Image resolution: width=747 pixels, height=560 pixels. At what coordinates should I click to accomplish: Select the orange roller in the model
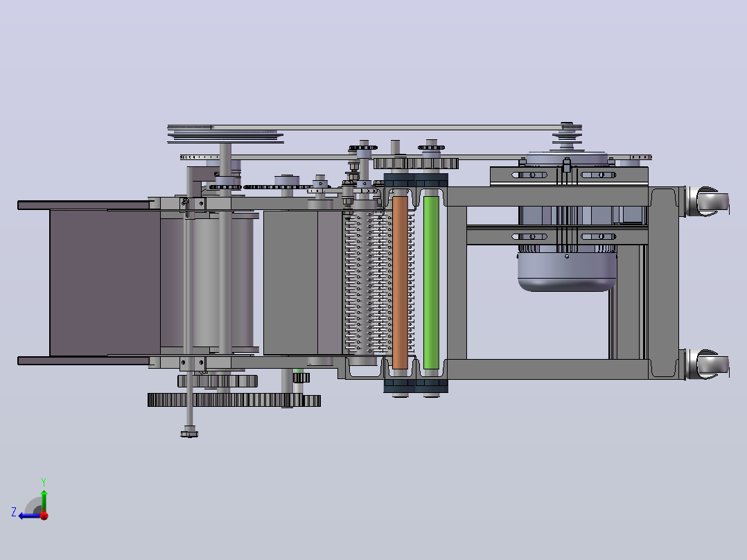coord(400,283)
